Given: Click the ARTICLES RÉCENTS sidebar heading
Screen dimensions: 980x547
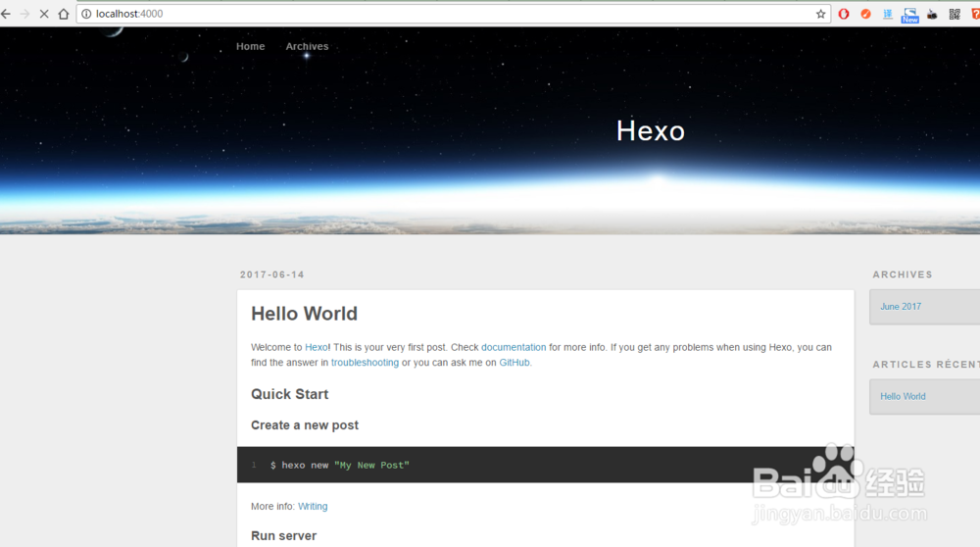Looking at the screenshot, I should click(926, 364).
